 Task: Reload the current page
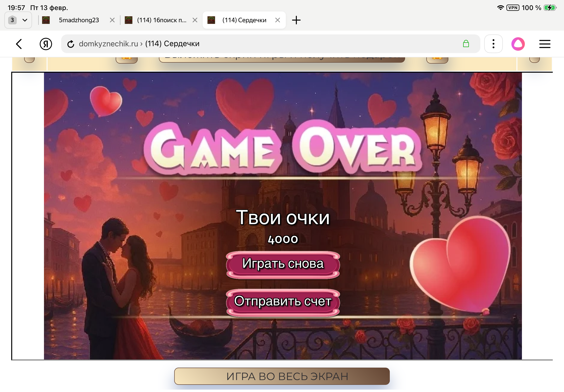pyautogui.click(x=71, y=44)
